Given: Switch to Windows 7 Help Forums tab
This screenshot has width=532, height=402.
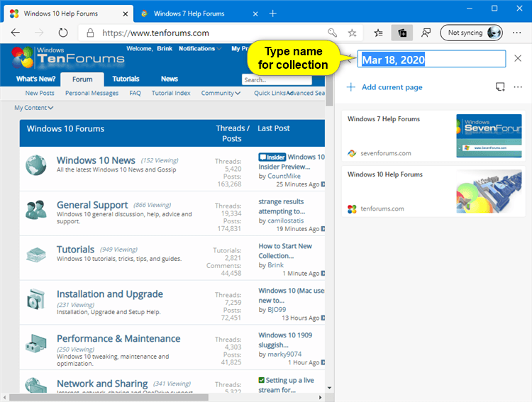Looking at the screenshot, I should pyautogui.click(x=189, y=13).
